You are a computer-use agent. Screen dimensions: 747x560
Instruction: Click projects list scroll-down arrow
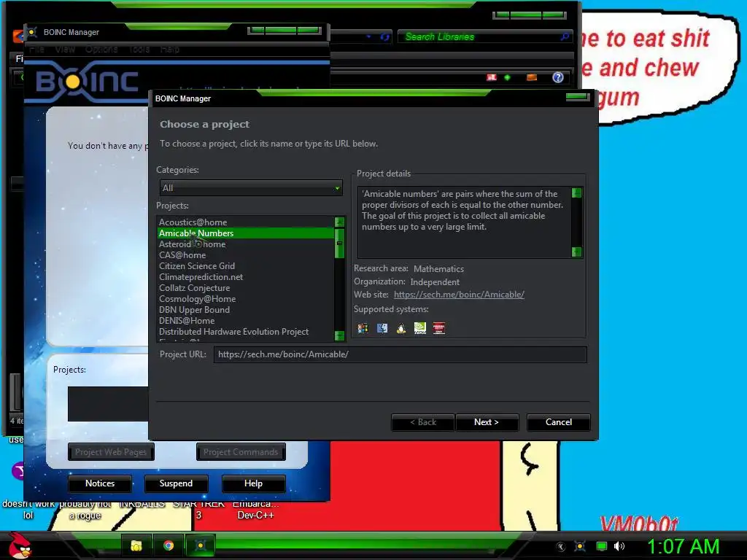340,335
